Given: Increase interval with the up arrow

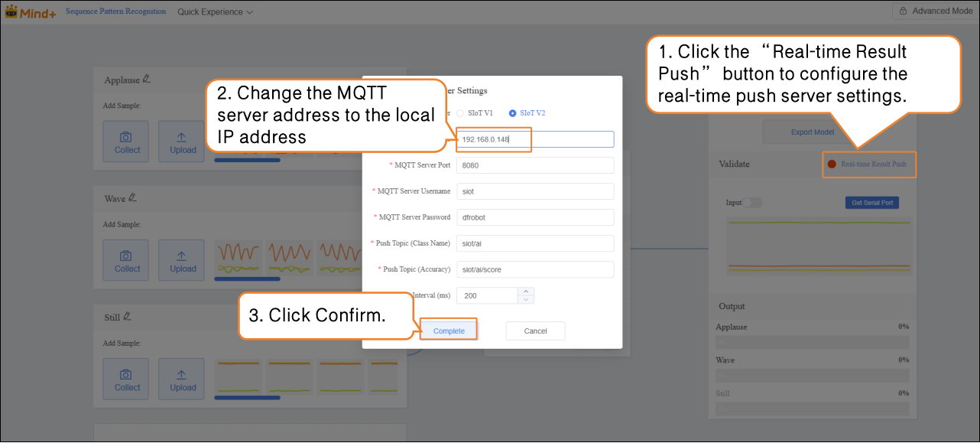Looking at the screenshot, I should pos(526,292).
